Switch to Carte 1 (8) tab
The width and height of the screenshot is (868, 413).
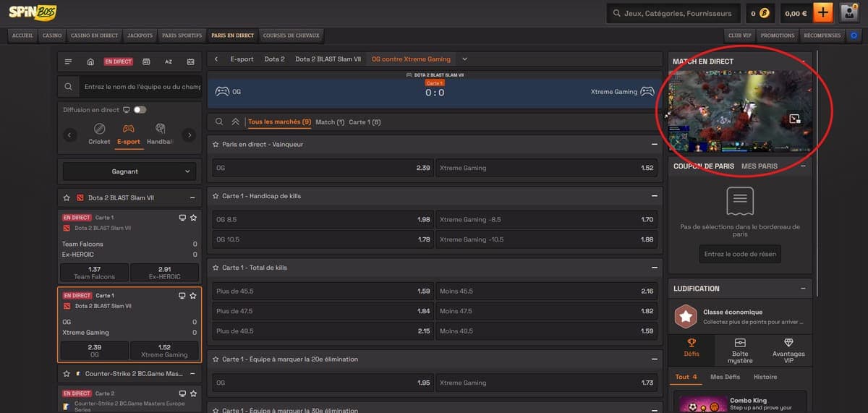[x=365, y=122]
